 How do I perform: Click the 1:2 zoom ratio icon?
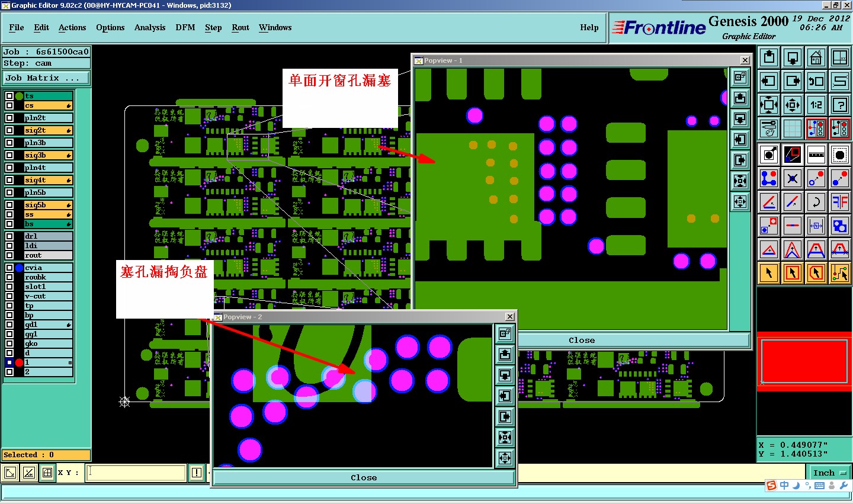pyautogui.click(x=816, y=105)
